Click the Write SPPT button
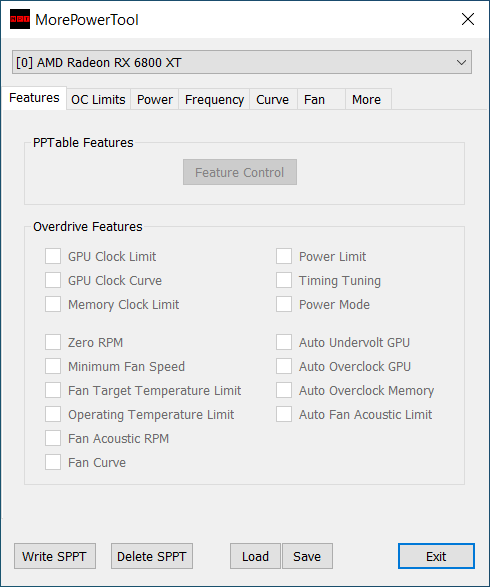This screenshot has width=490, height=587. [55, 556]
